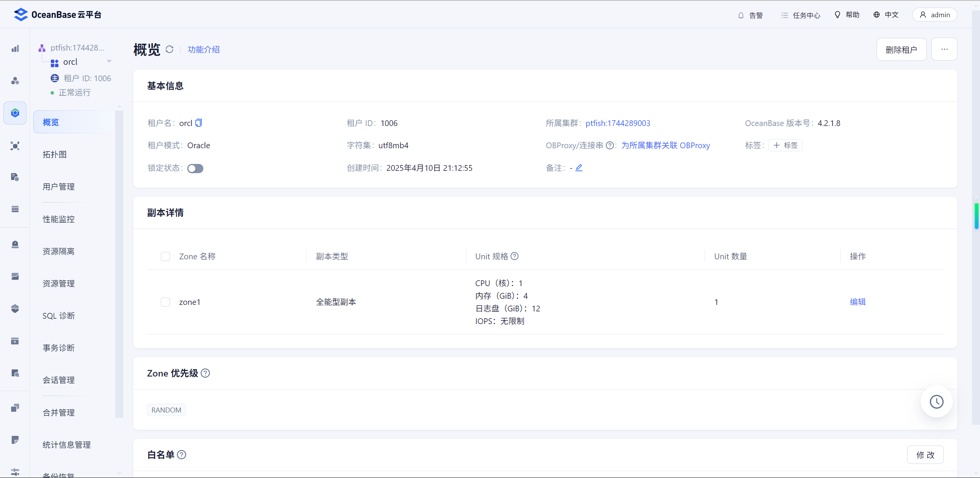The image size is (980, 478).
Task: Open 拓扑图 in the side menu
Action: point(55,154)
